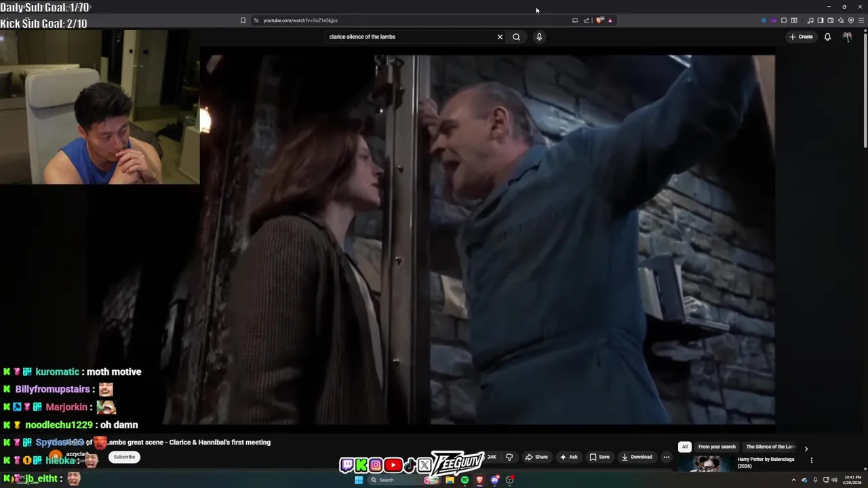The image size is (868, 488).
Task: Click the YouTube search magnifier button
Action: point(516,37)
